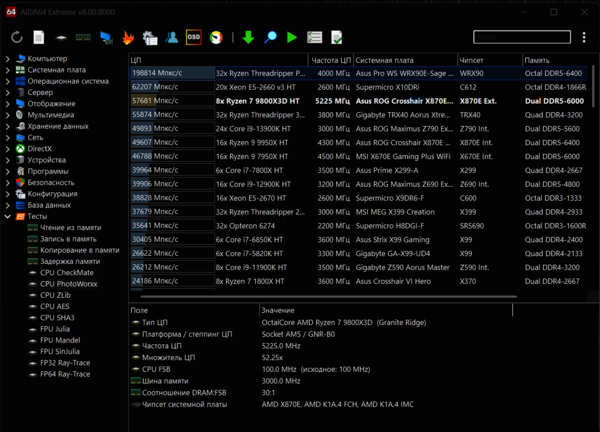Open Запись в память test
600x432 pixels.
tap(68, 239)
